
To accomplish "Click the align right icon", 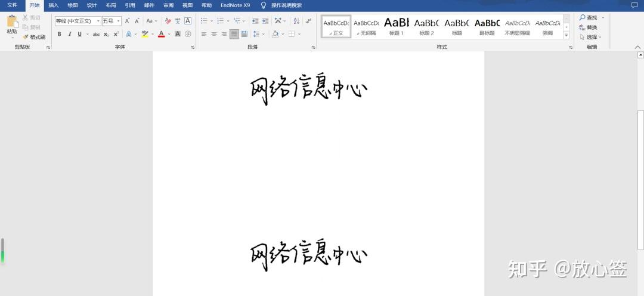I will click(x=224, y=34).
